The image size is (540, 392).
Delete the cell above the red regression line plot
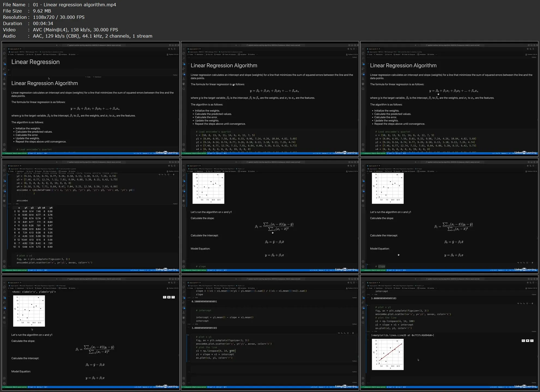click(x=532, y=303)
